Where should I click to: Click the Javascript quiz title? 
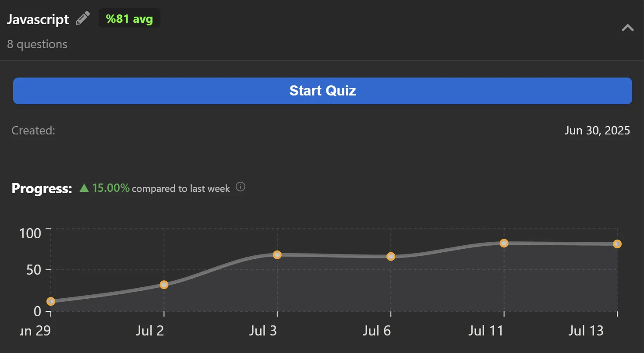point(38,19)
